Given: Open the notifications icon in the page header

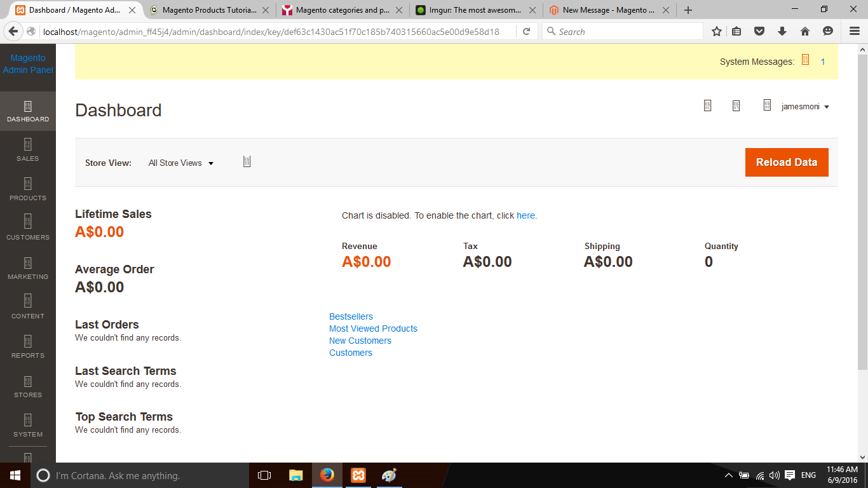Looking at the screenshot, I should tap(736, 105).
